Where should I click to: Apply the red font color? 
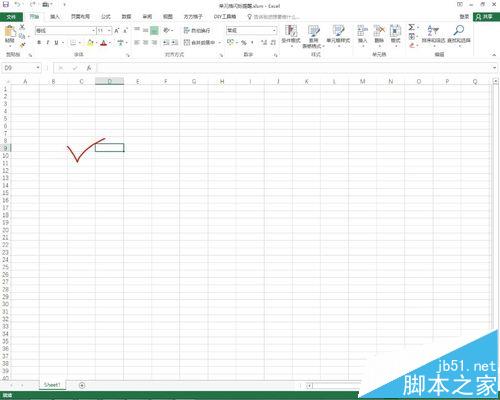[104, 43]
